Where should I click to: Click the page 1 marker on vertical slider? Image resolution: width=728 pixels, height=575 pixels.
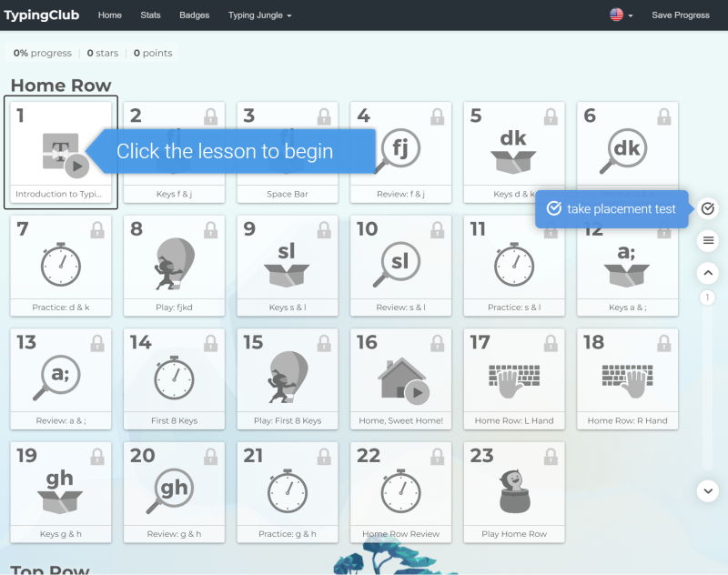(707, 298)
